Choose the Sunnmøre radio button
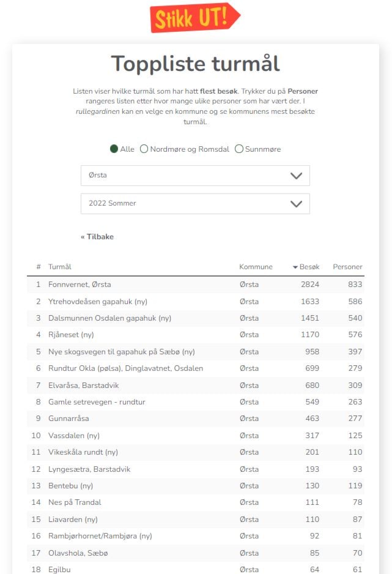The height and width of the screenshot is (574, 392). pos(239,149)
